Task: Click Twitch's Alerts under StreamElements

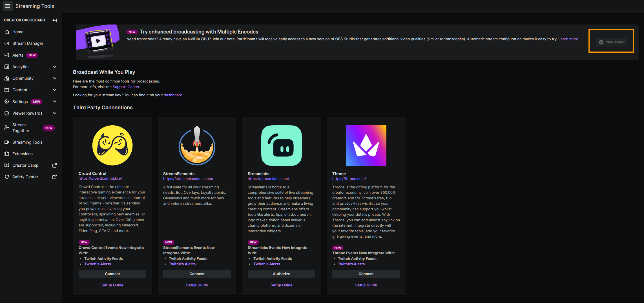Action: (182, 264)
